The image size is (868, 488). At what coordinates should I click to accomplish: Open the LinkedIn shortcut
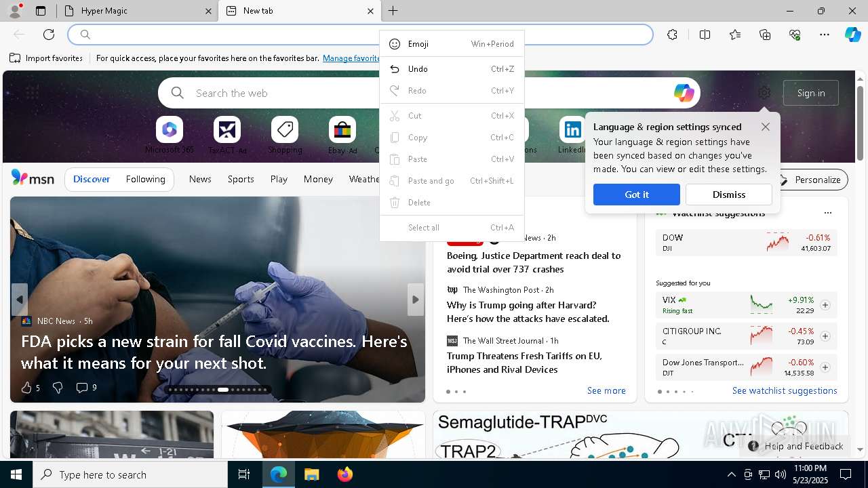(x=572, y=135)
